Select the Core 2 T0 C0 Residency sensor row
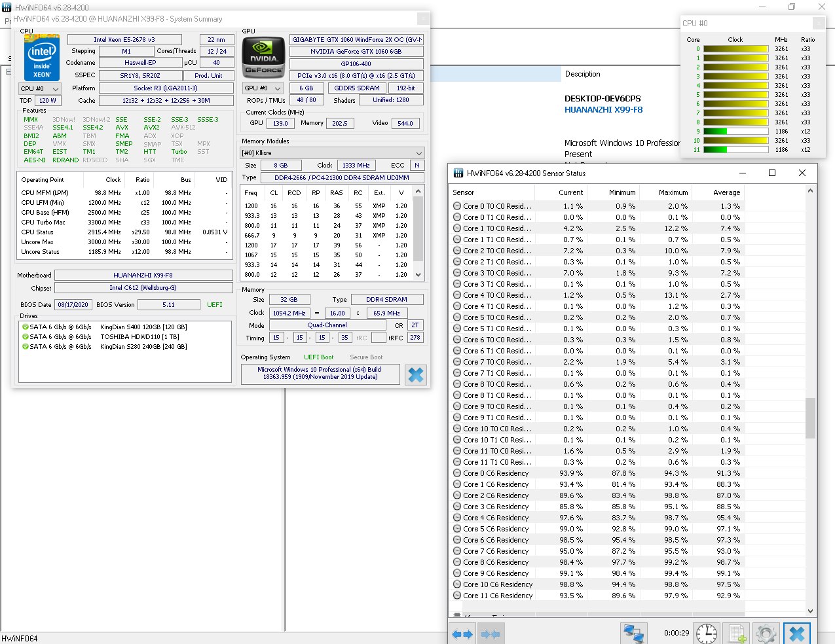 point(597,251)
